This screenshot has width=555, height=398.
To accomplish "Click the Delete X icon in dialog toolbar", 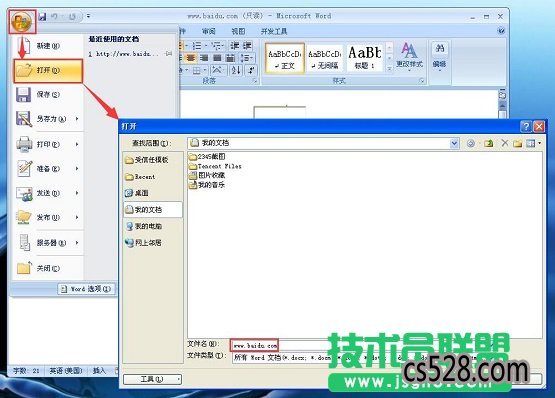I will pyautogui.click(x=505, y=143).
